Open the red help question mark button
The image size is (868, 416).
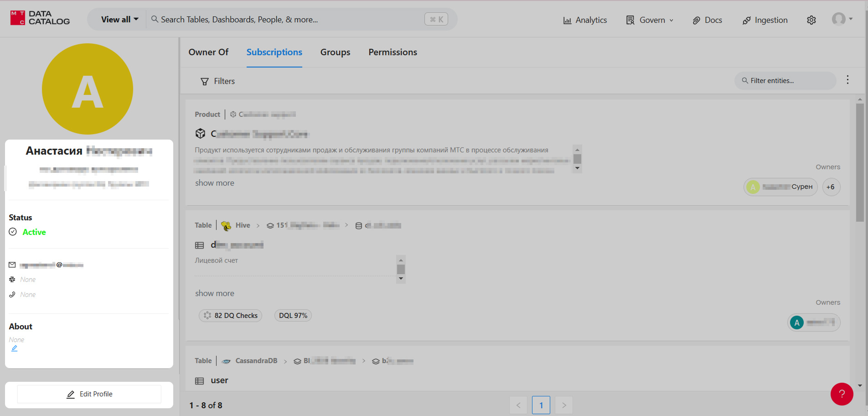(842, 394)
